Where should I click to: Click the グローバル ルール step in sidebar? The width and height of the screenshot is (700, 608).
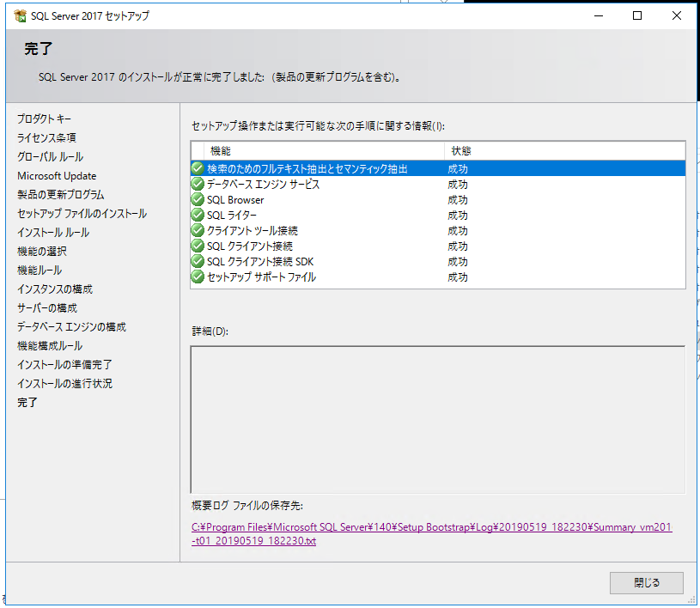50,156
